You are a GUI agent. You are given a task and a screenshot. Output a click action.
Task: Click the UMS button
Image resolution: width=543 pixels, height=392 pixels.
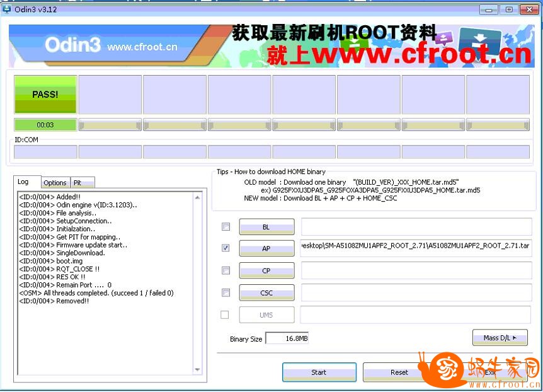coord(266,314)
